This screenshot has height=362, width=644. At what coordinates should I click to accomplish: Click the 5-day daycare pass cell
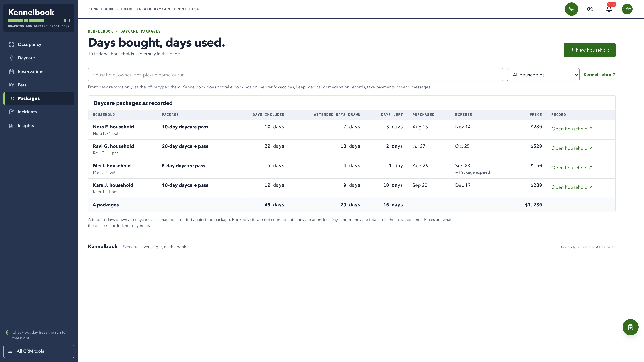coord(183,166)
